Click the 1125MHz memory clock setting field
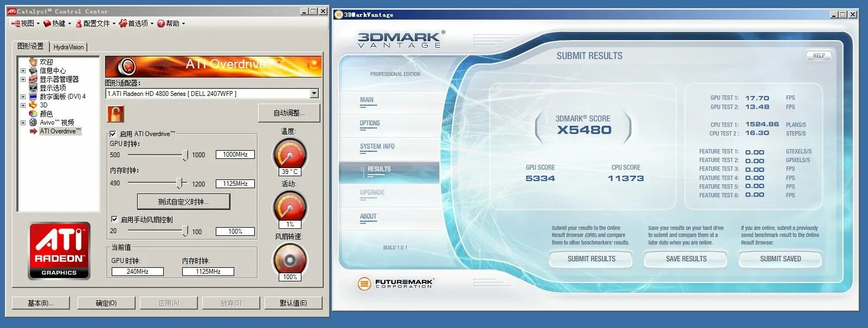 235,184
